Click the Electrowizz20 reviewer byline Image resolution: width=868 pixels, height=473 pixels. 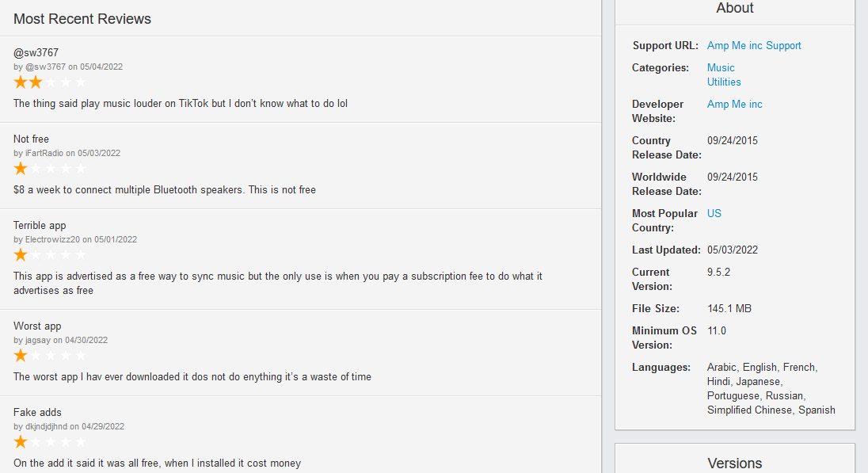[75, 239]
